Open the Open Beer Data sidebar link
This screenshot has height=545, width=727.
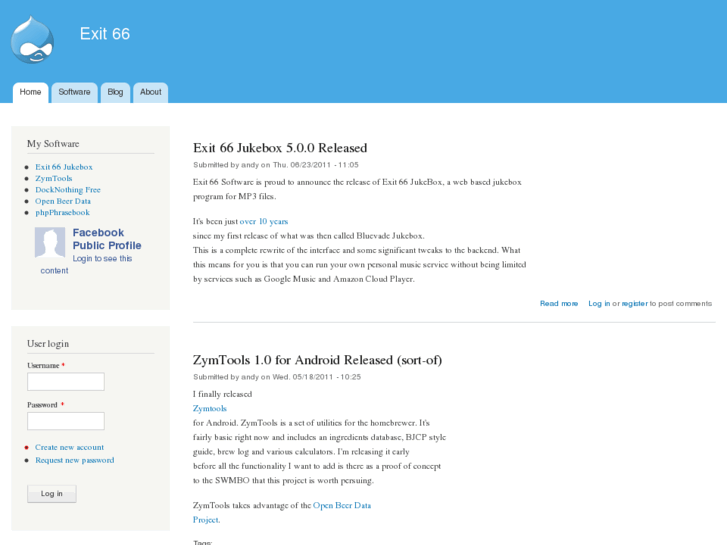pyautogui.click(x=63, y=201)
